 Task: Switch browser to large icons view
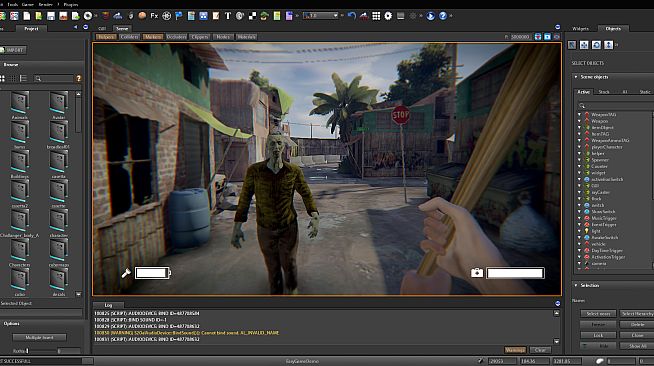2,78
